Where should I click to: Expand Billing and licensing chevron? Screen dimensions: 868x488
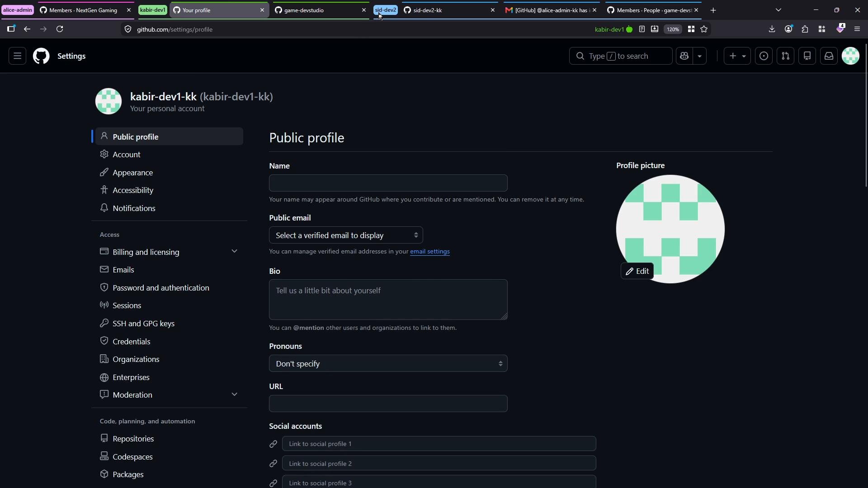[x=234, y=251]
